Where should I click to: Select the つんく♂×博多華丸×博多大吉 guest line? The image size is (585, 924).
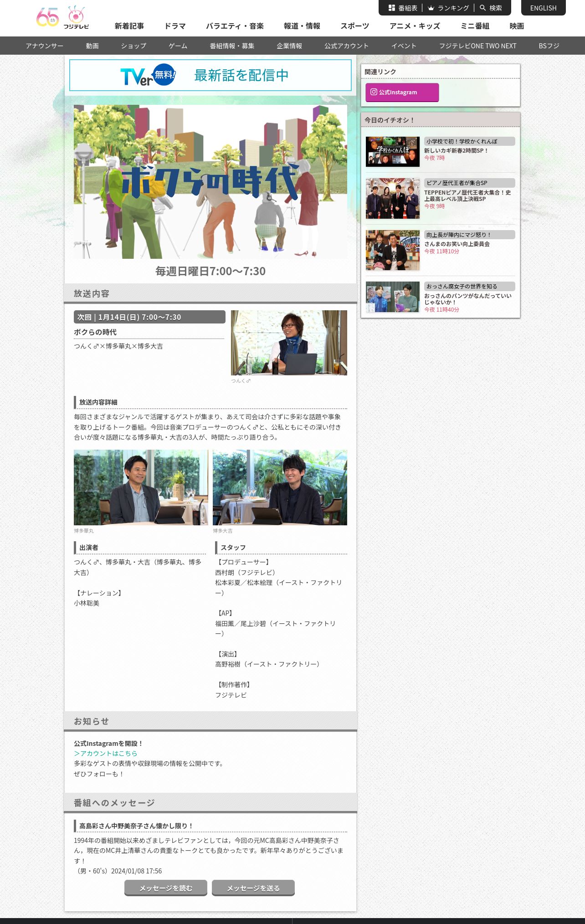tap(118, 346)
